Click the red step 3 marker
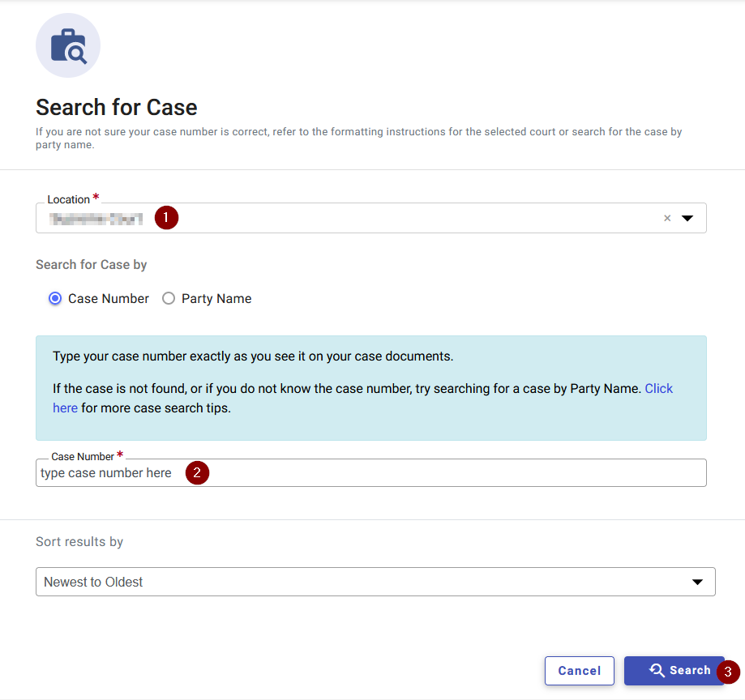The height and width of the screenshot is (700, 745). [x=728, y=672]
